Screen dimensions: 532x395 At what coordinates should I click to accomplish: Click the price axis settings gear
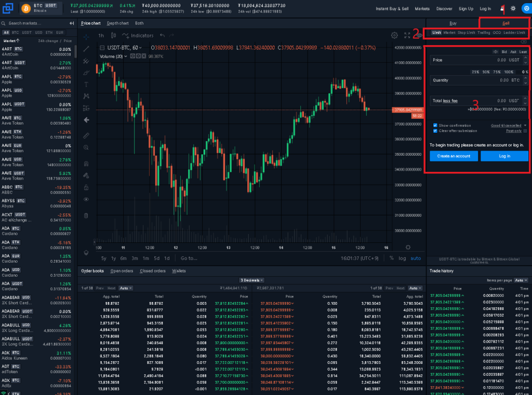(408, 248)
